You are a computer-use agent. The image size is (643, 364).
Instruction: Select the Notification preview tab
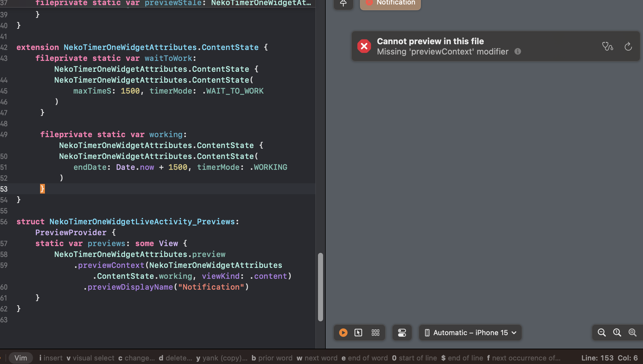tap(390, 3)
